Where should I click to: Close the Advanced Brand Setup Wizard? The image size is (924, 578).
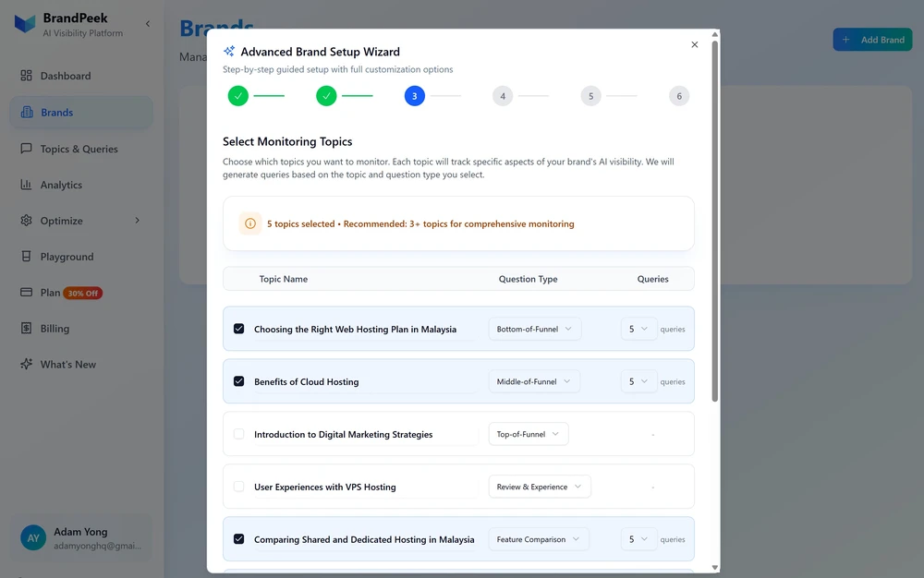click(694, 44)
